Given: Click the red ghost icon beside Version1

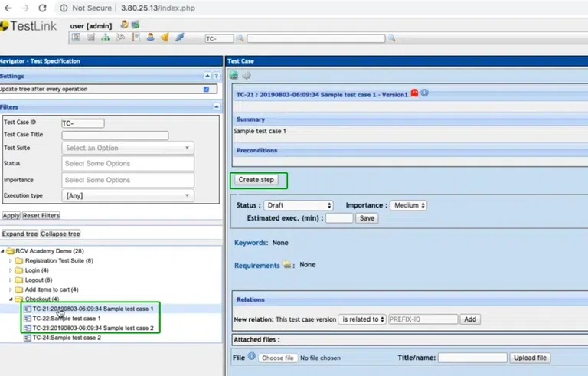Looking at the screenshot, I should pyautogui.click(x=414, y=93).
